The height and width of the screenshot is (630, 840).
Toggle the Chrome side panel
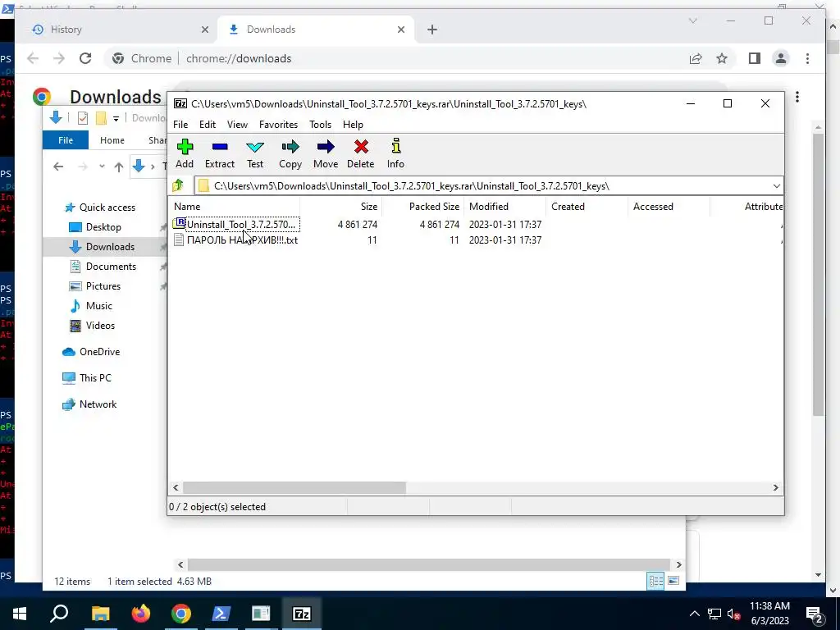tap(755, 58)
